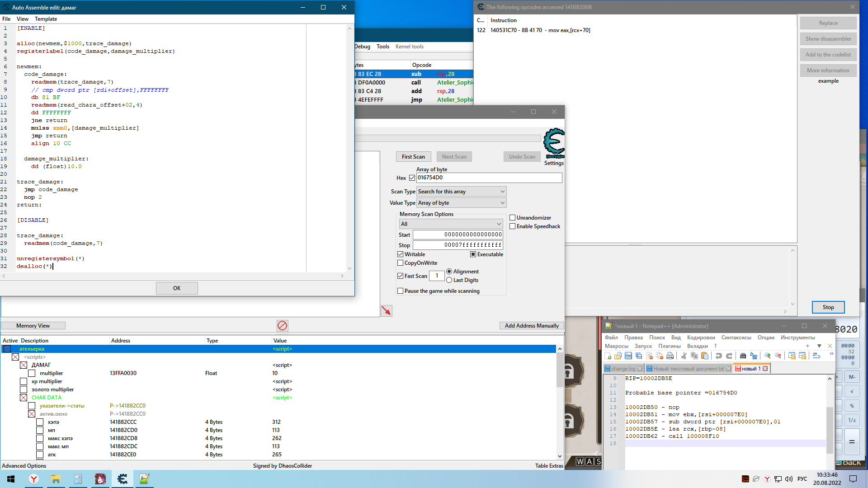Enable the Unrandomizer checkbox

(513, 218)
